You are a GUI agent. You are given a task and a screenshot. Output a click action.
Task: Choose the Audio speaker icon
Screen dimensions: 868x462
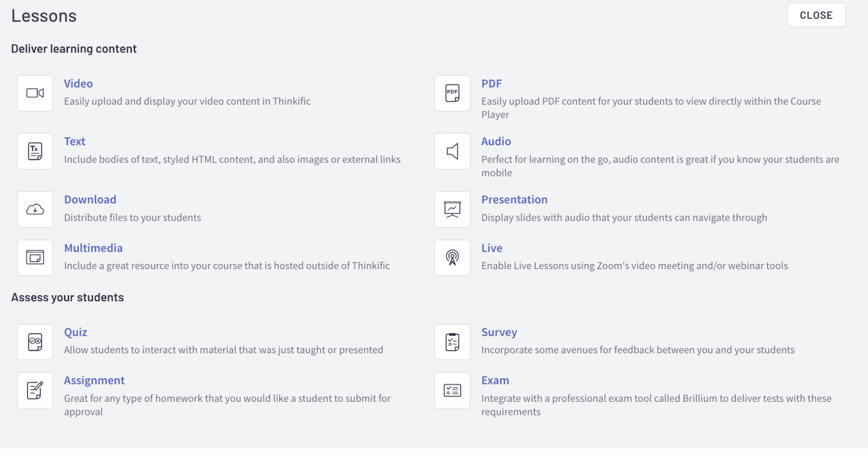pyautogui.click(x=452, y=151)
